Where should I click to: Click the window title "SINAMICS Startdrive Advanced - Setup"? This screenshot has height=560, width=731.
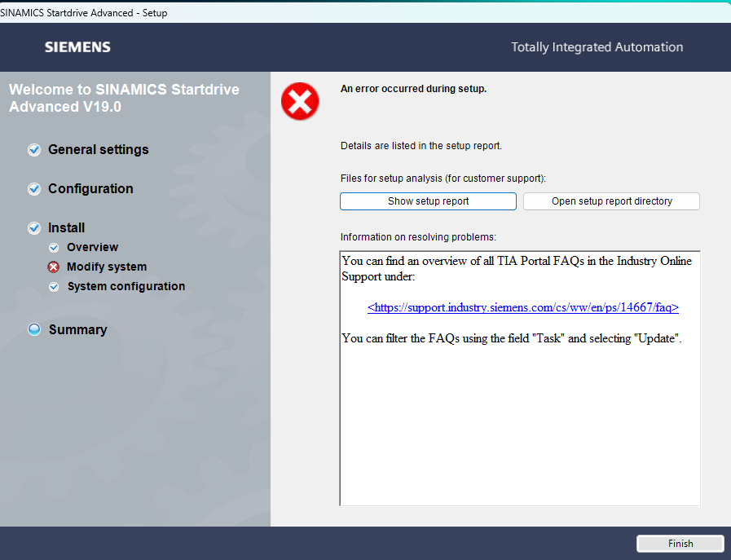point(84,13)
